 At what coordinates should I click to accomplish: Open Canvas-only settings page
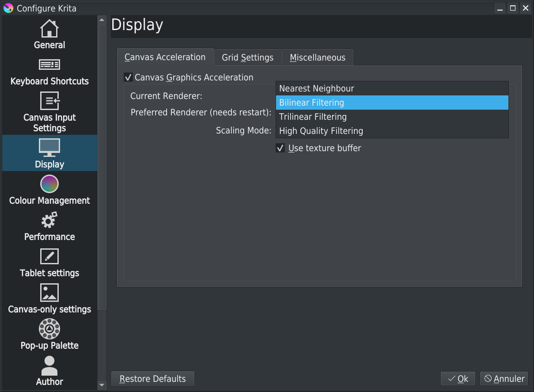point(49,299)
